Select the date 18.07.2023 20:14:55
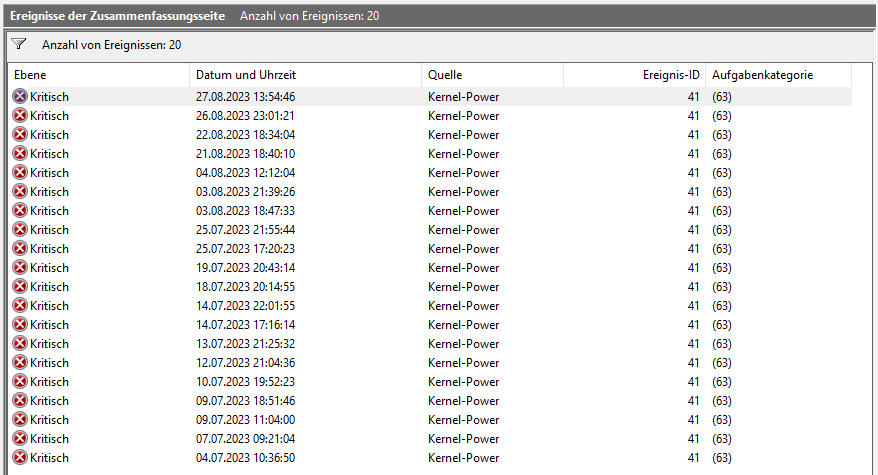Screen dimensions: 878x475 coord(245,287)
